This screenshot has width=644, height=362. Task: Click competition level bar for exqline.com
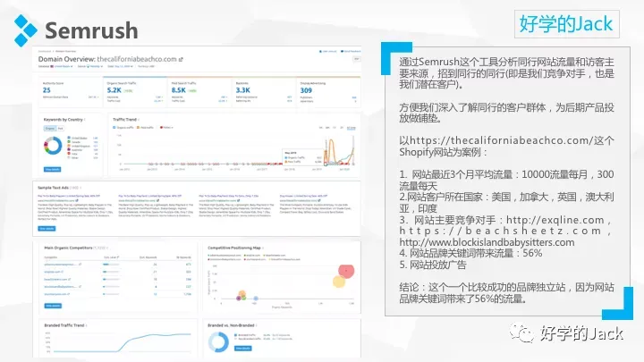[x=111, y=272]
